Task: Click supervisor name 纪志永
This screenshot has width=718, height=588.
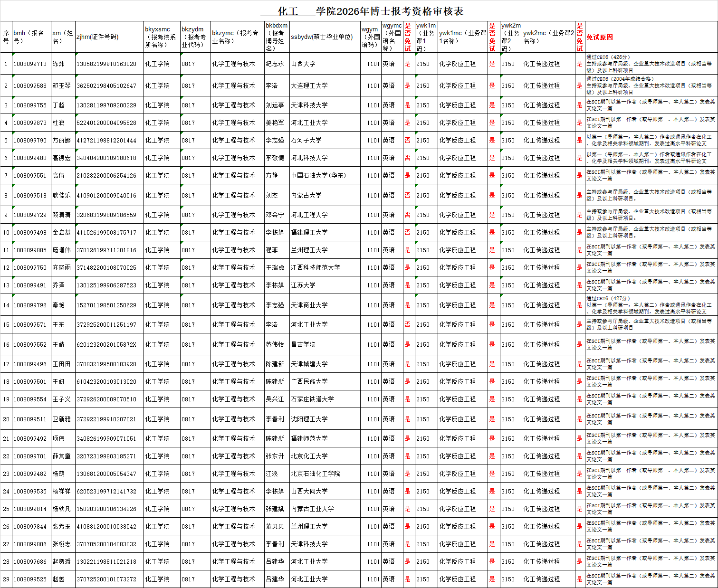Action: pos(275,64)
